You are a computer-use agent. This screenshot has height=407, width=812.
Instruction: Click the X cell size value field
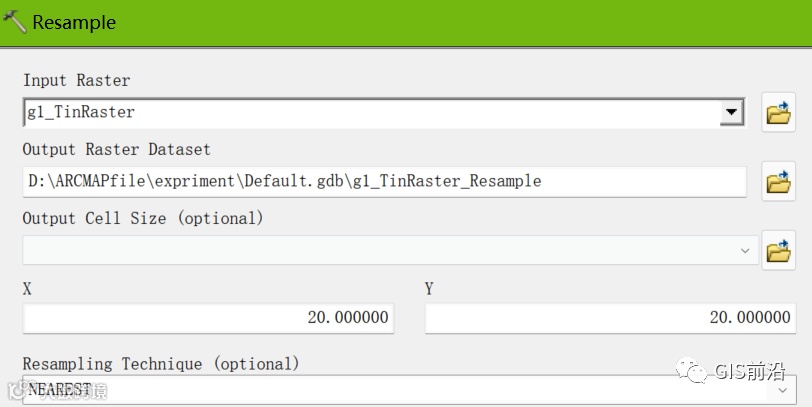click(208, 318)
